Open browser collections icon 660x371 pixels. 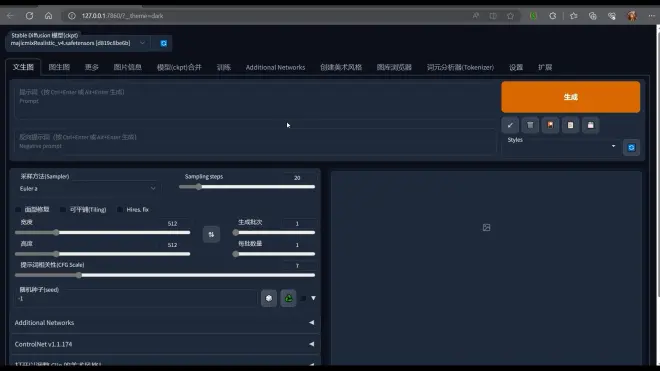pyautogui.click(x=593, y=16)
